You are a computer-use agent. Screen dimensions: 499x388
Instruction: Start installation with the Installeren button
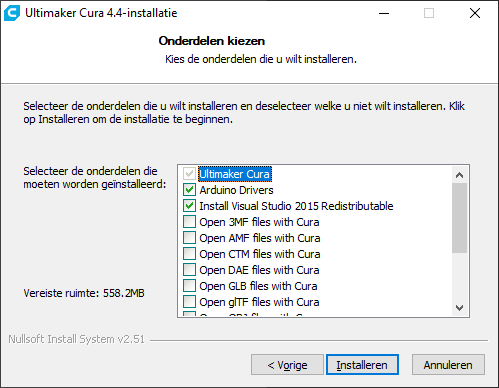(x=362, y=365)
